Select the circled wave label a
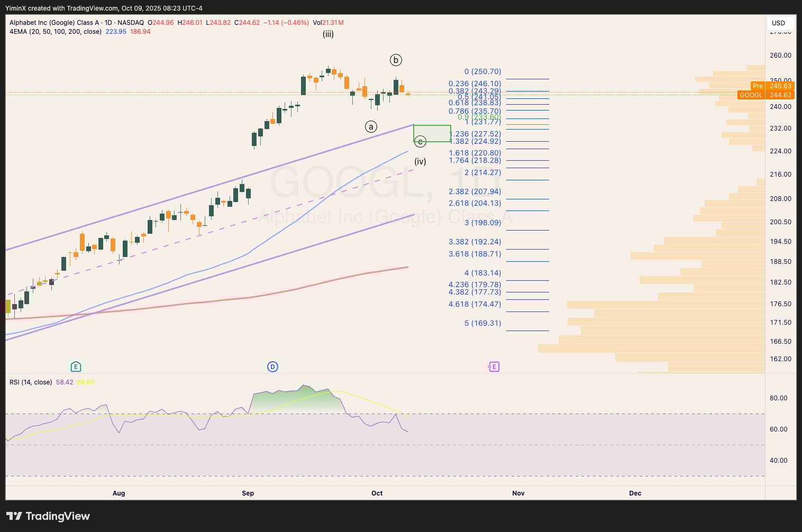 371,126
